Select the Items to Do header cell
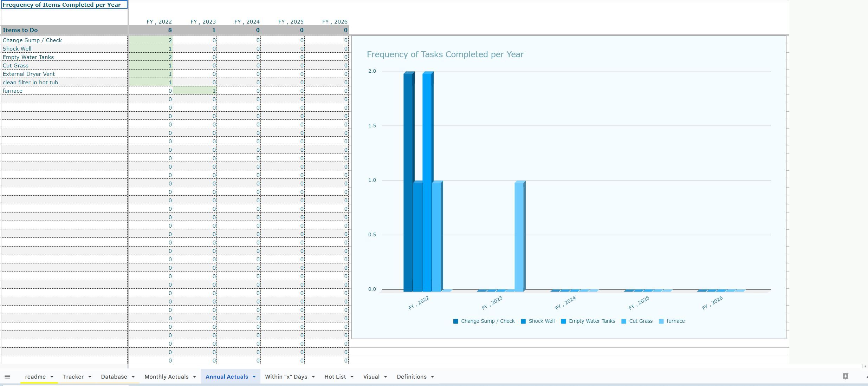The width and height of the screenshot is (868, 386). pyautogui.click(x=65, y=30)
